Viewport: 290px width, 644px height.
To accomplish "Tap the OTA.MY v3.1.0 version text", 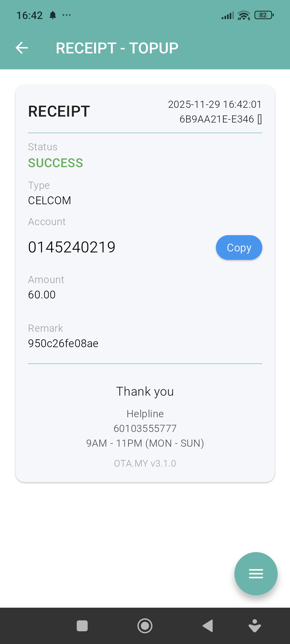I will 145,464.
